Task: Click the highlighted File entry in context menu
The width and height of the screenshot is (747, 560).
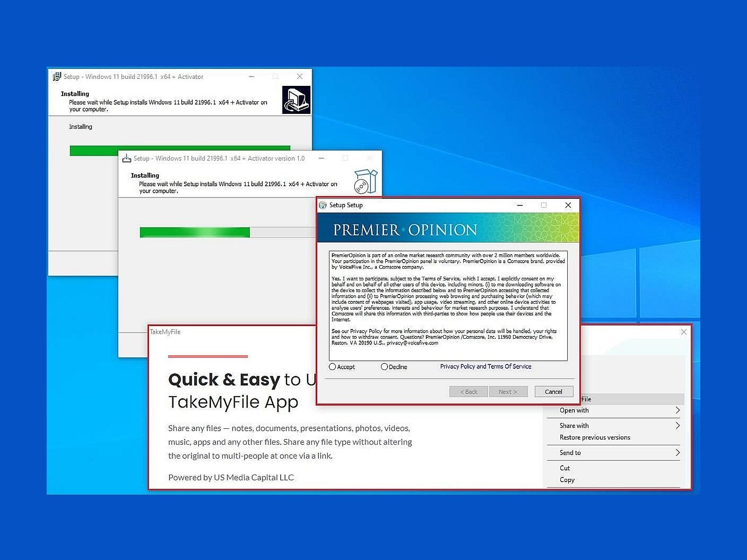Action: 632,399
